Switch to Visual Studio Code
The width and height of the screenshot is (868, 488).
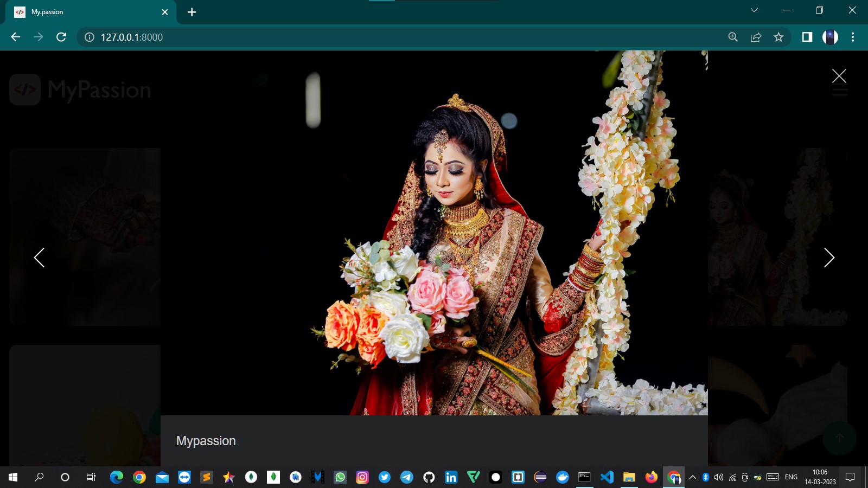(x=607, y=477)
